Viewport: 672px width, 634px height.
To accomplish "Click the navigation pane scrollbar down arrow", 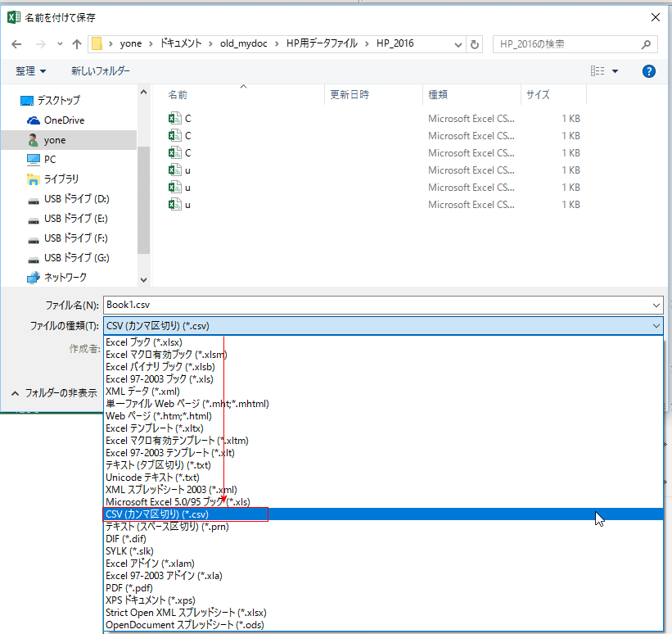I will tap(144, 279).
